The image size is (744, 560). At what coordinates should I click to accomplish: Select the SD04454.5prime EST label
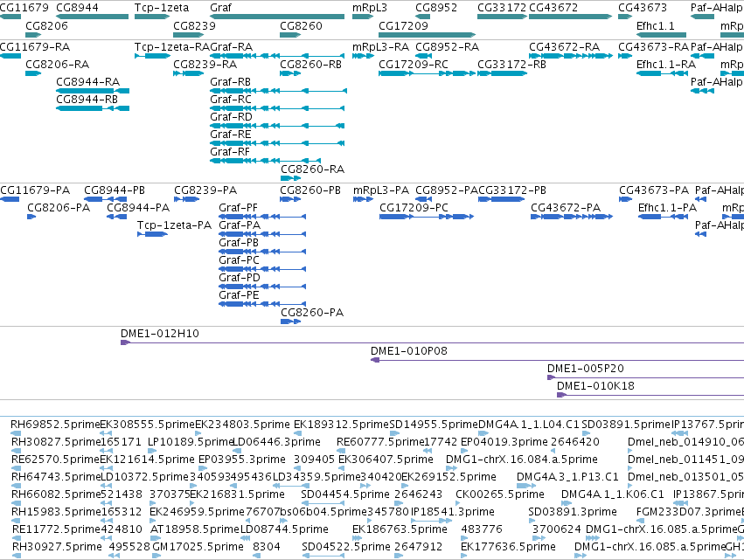tap(345, 494)
